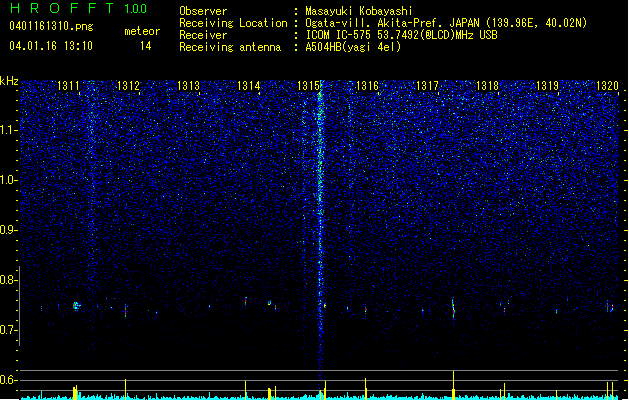The width and height of the screenshot is (629, 400).
Task: Click the 0.9 frequency axis label
Action: pyautogui.click(x=9, y=230)
